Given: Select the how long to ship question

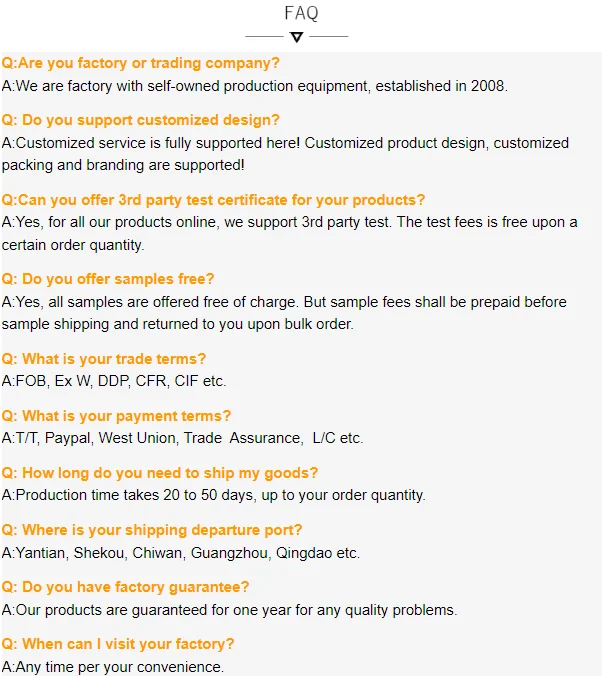Looking at the screenshot, I should coord(160,473).
